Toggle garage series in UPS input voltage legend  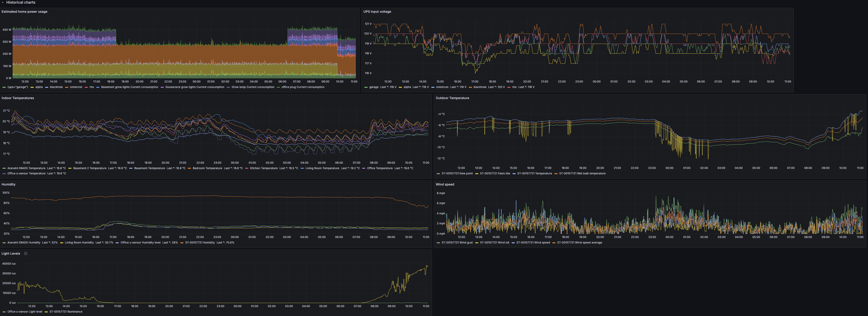(x=374, y=87)
